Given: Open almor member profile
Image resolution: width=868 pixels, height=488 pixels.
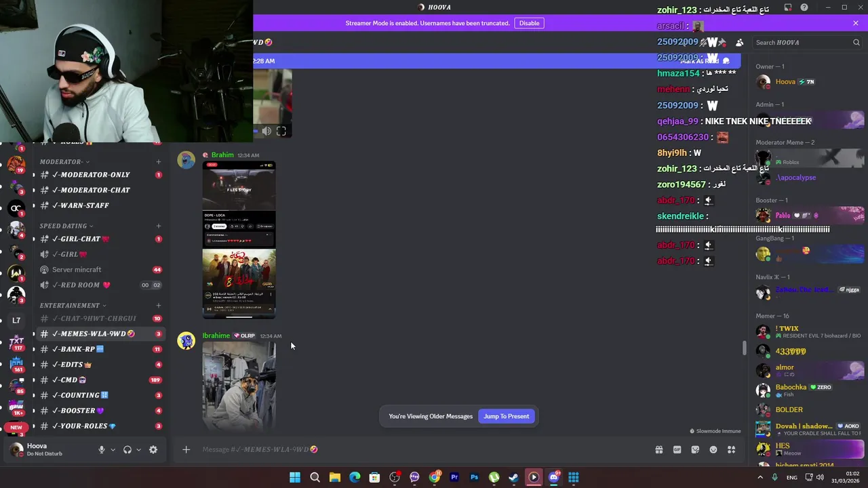Looking at the screenshot, I should tap(807, 371).
